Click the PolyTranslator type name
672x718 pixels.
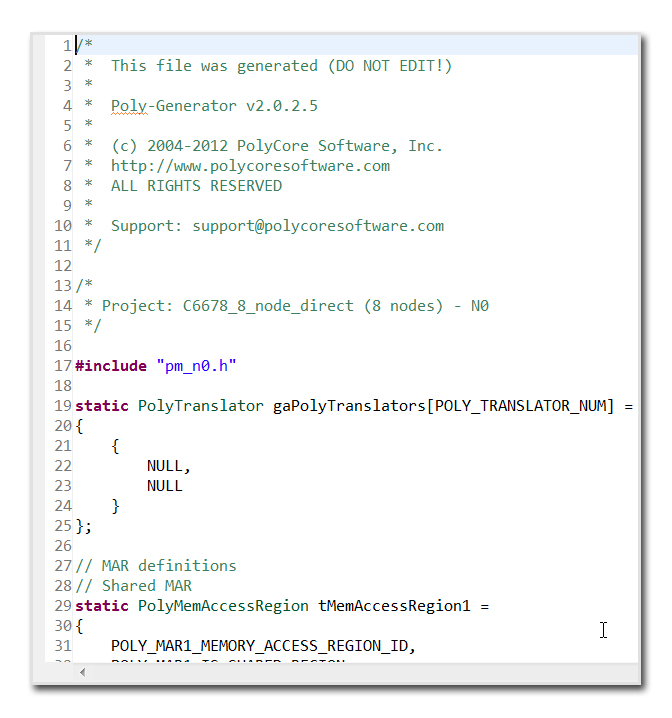tap(200, 406)
